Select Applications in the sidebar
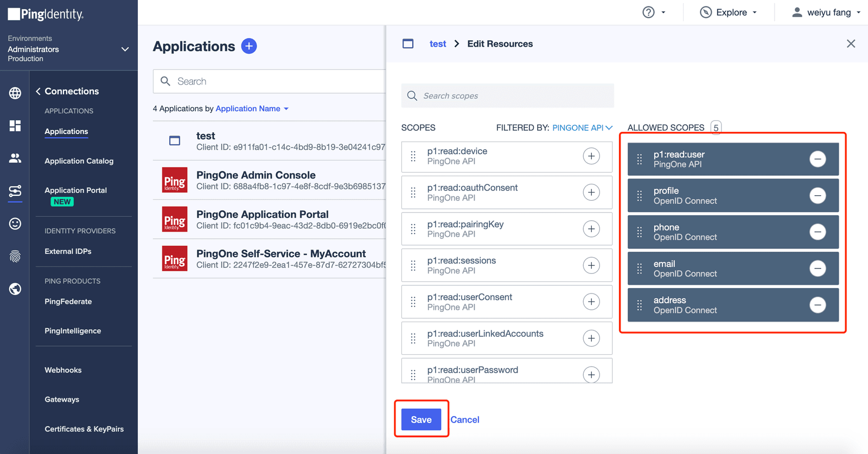The height and width of the screenshot is (454, 868). tap(66, 131)
